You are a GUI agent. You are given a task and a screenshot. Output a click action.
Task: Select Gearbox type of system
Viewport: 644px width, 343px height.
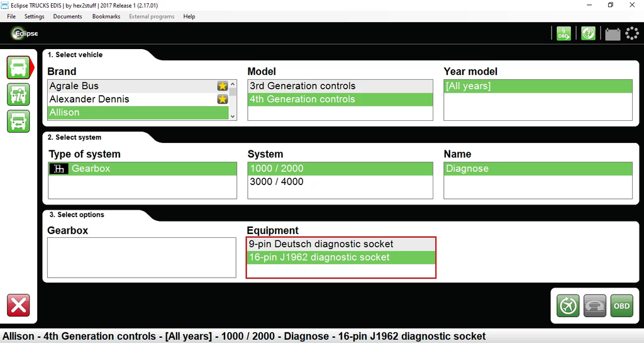pos(91,169)
